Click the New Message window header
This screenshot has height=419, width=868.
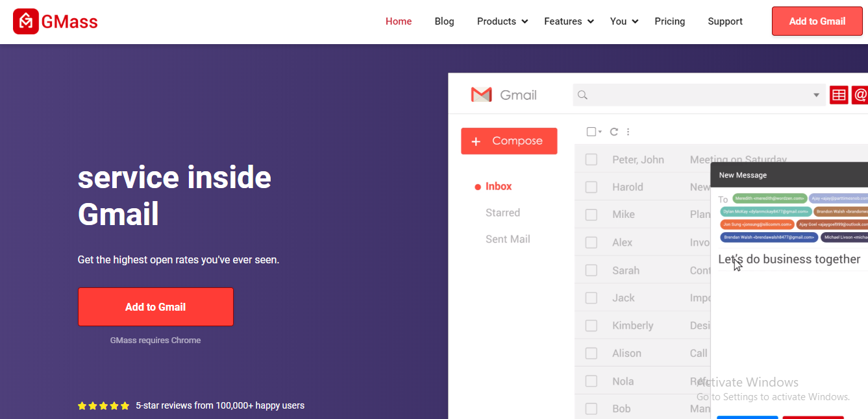click(789, 175)
